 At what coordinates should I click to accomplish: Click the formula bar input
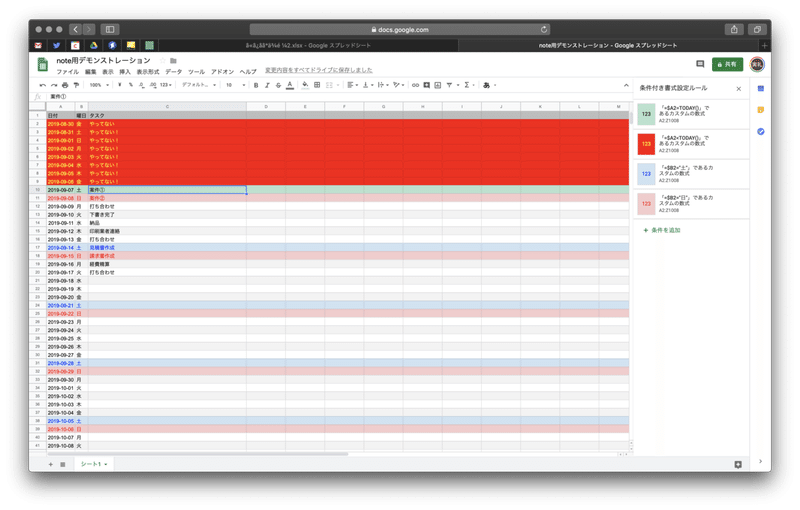click(337, 96)
